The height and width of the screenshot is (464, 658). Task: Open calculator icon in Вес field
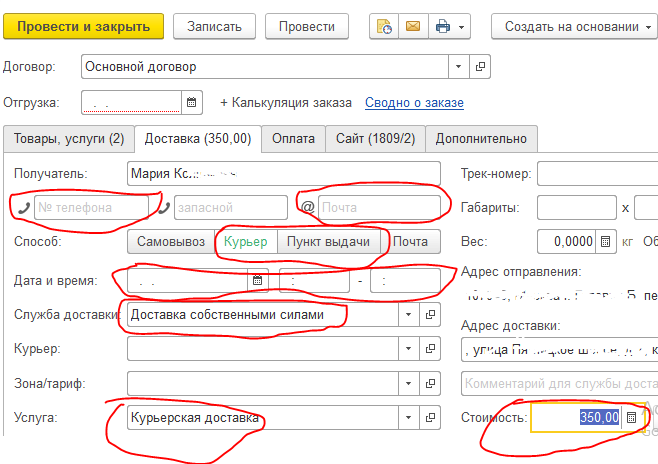click(x=606, y=242)
